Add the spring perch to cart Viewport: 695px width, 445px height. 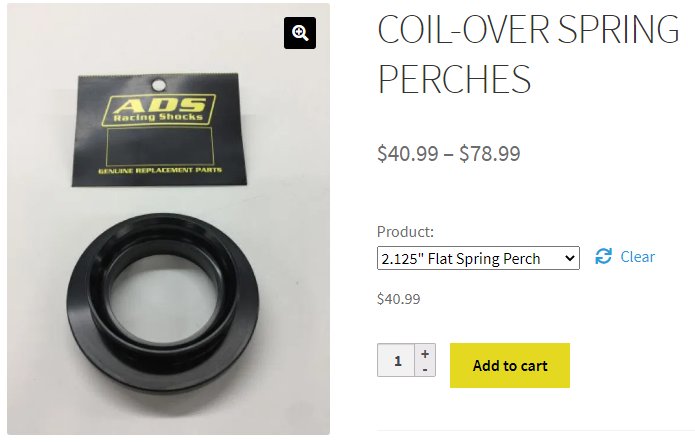[x=510, y=365]
